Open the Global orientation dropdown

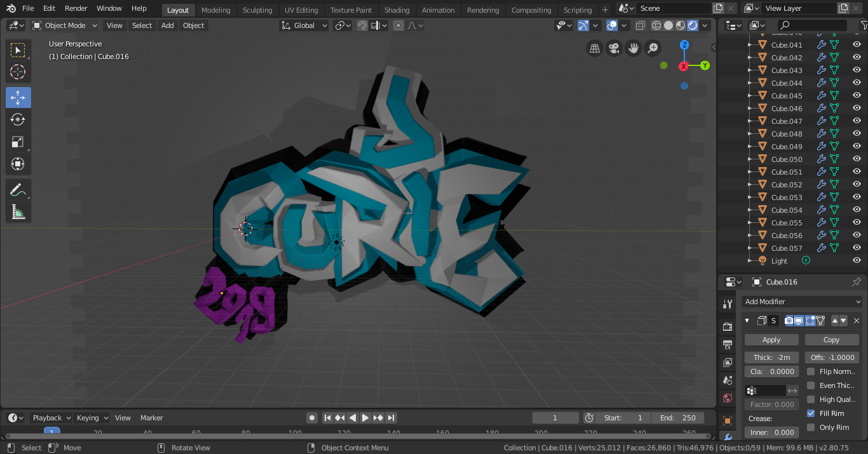point(304,25)
